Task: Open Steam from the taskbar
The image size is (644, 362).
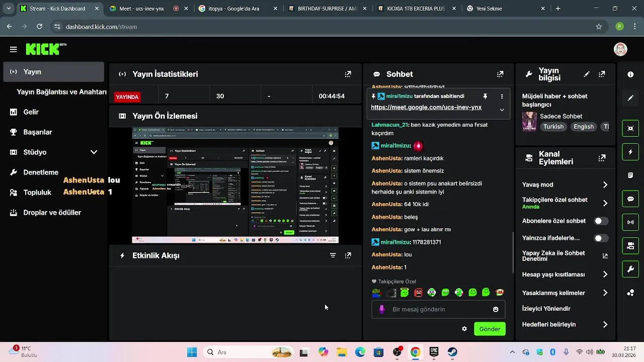Action: click(x=452, y=352)
